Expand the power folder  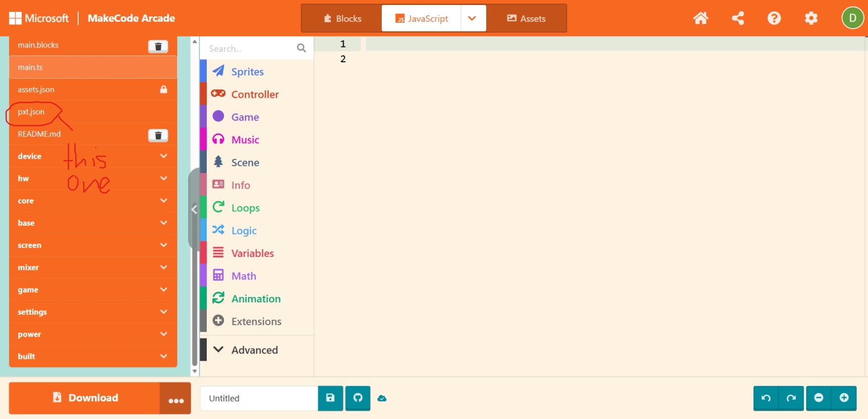pos(93,334)
